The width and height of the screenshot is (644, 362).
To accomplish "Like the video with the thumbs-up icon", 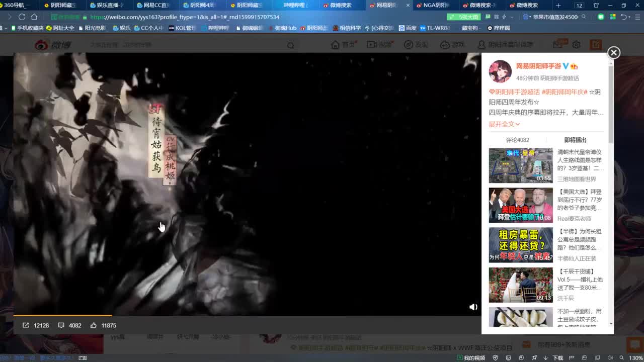I will click(x=94, y=325).
